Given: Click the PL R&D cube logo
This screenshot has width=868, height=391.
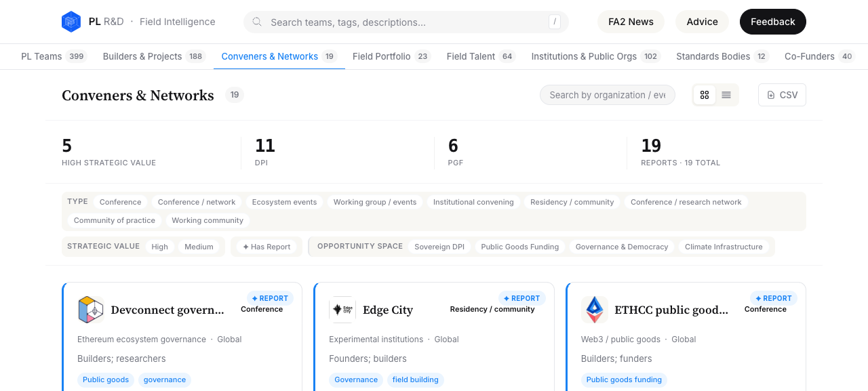Looking at the screenshot, I should click(71, 22).
